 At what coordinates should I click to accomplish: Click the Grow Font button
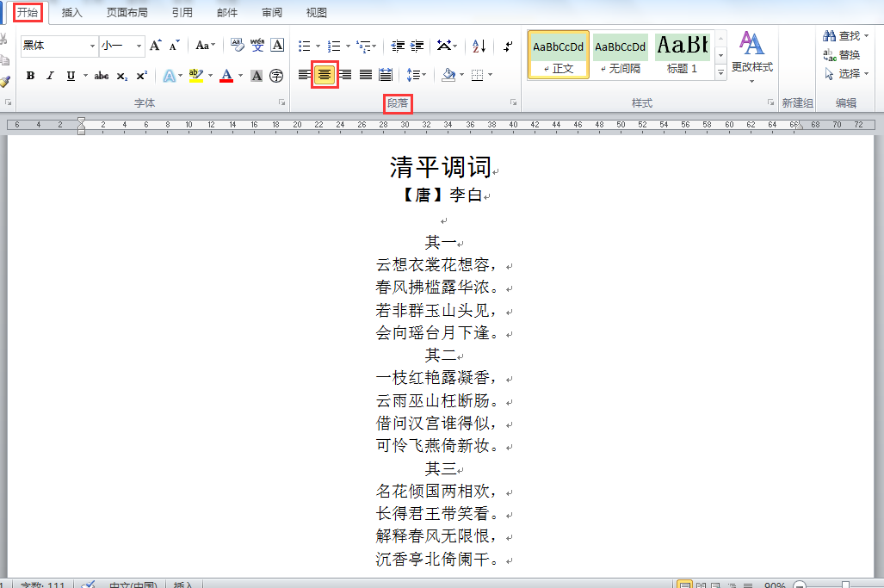pos(156,45)
